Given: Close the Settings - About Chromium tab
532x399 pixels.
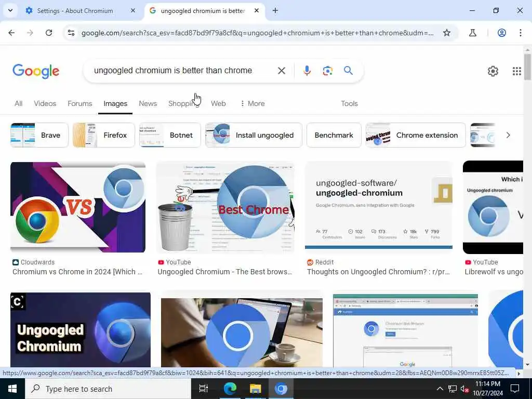Looking at the screenshot, I should [x=133, y=11].
